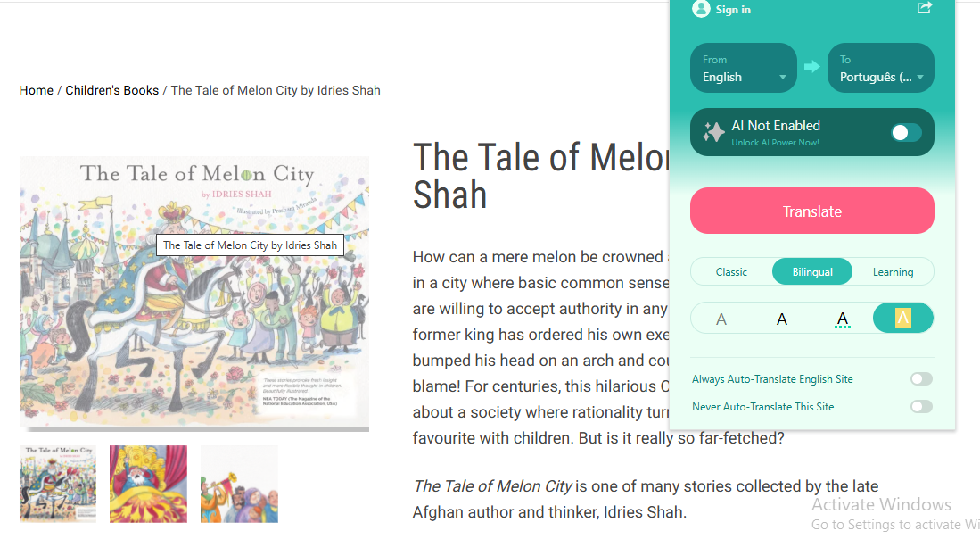Open the From language dropdown
The height and width of the screenshot is (539, 980).
pos(744,69)
